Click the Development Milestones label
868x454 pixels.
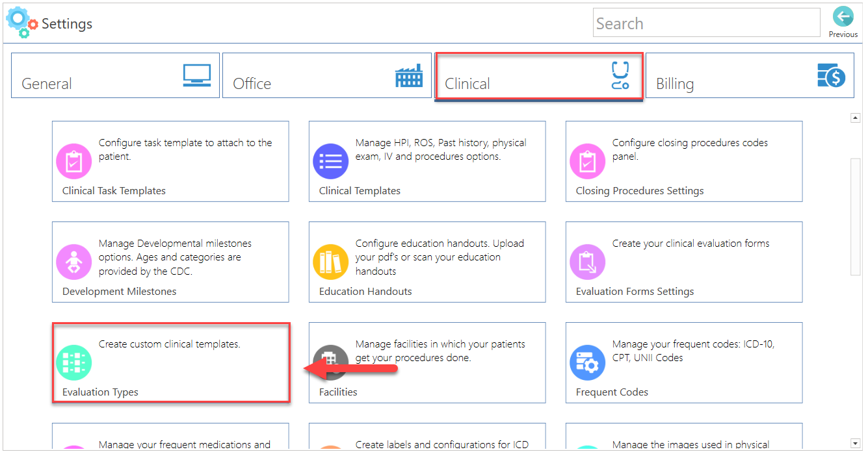point(119,292)
